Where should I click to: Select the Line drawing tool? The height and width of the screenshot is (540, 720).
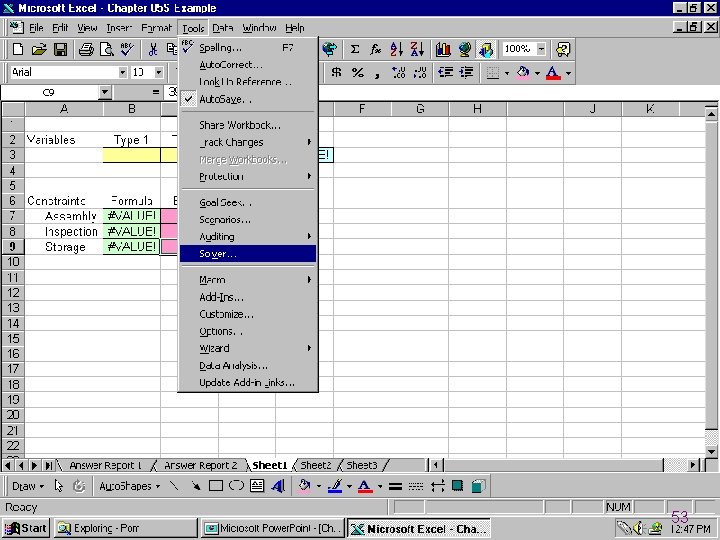click(x=174, y=486)
